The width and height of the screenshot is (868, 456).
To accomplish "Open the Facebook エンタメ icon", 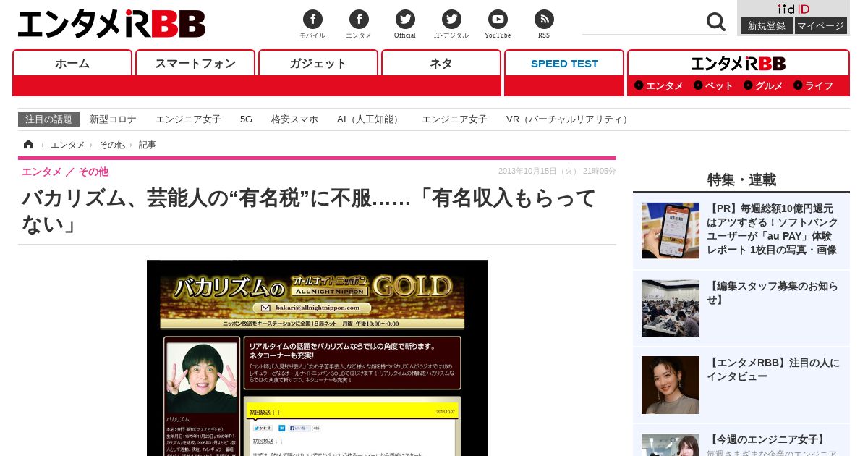I will tap(359, 20).
